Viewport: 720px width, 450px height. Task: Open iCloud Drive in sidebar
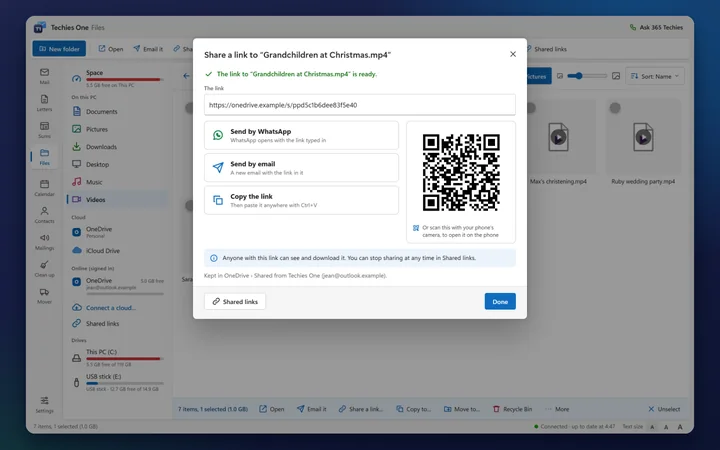117,251
